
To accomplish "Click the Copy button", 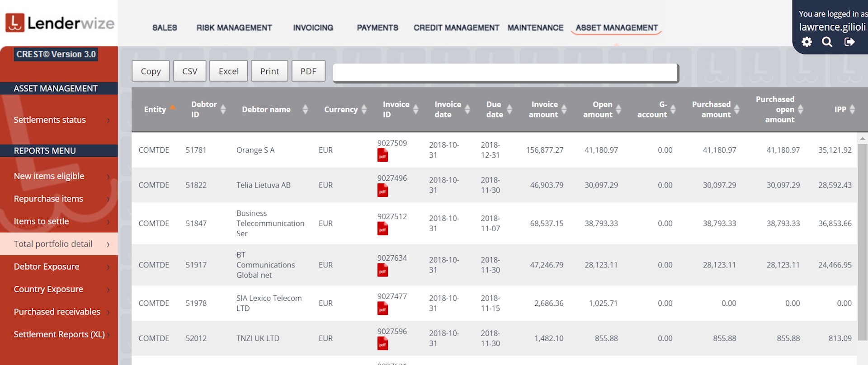I will click(x=151, y=71).
